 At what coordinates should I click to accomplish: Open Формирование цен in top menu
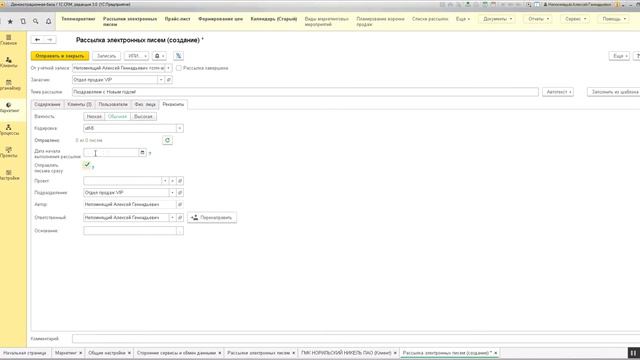tap(220, 19)
